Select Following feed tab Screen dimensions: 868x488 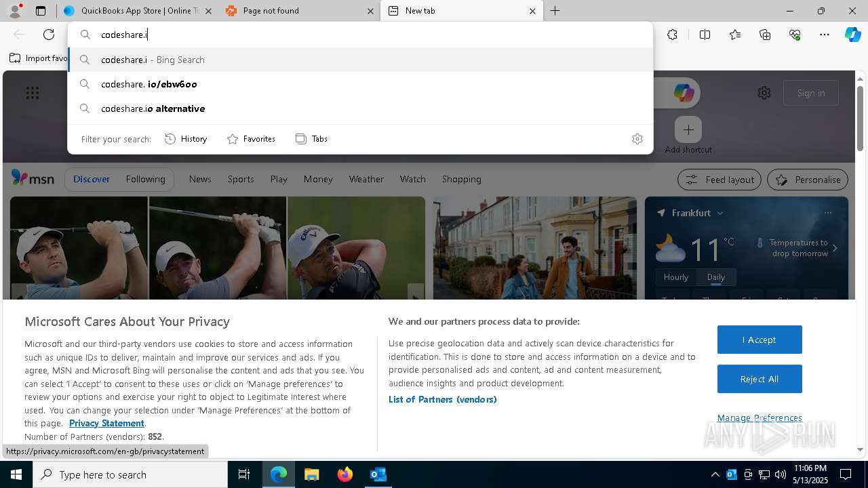146,179
